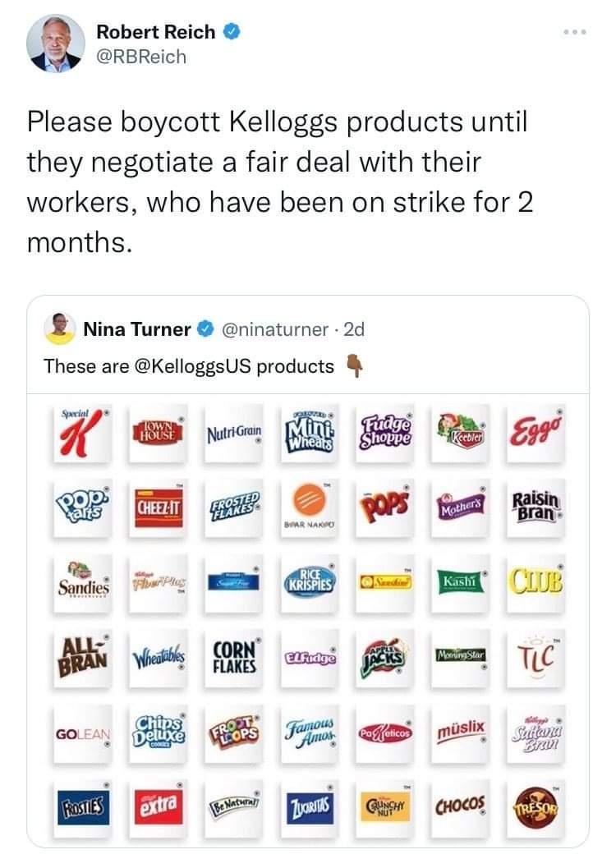Select the Corn Flakes logo
This screenshot has width=616, height=868.
(x=231, y=654)
